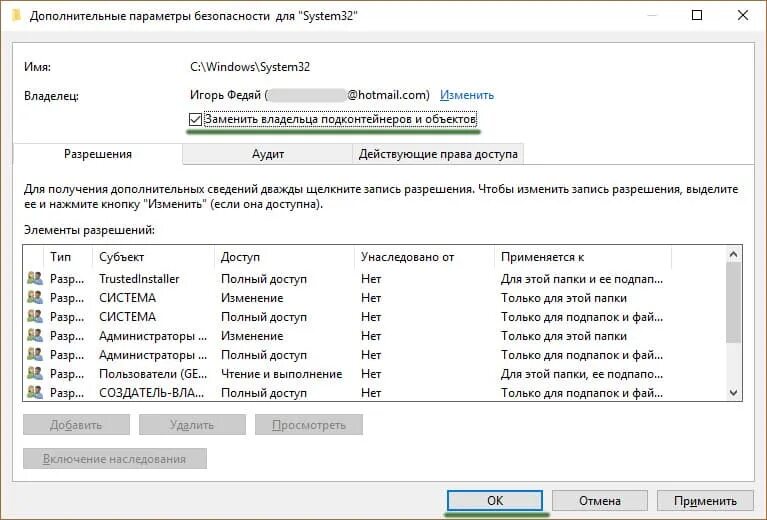Image resolution: width=767 pixels, height=520 pixels.
Task: Click the user icon beside the TrustedInstaller entry
Action: [35, 279]
